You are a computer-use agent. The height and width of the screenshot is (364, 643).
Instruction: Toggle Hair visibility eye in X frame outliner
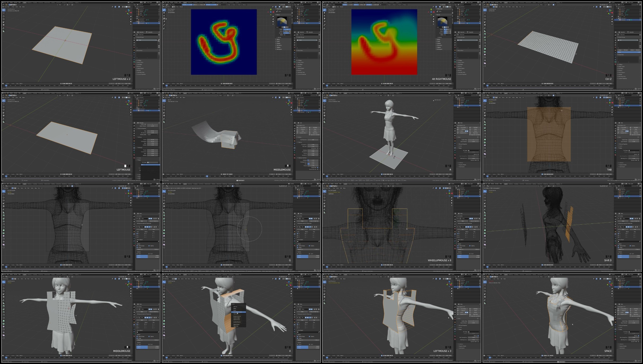(x=320, y=285)
